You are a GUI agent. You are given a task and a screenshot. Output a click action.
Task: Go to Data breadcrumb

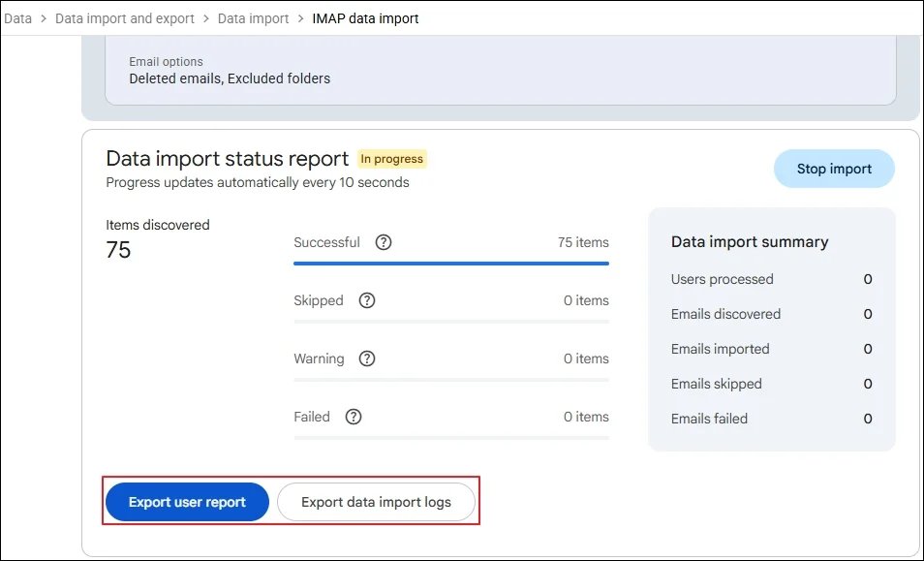[x=17, y=18]
